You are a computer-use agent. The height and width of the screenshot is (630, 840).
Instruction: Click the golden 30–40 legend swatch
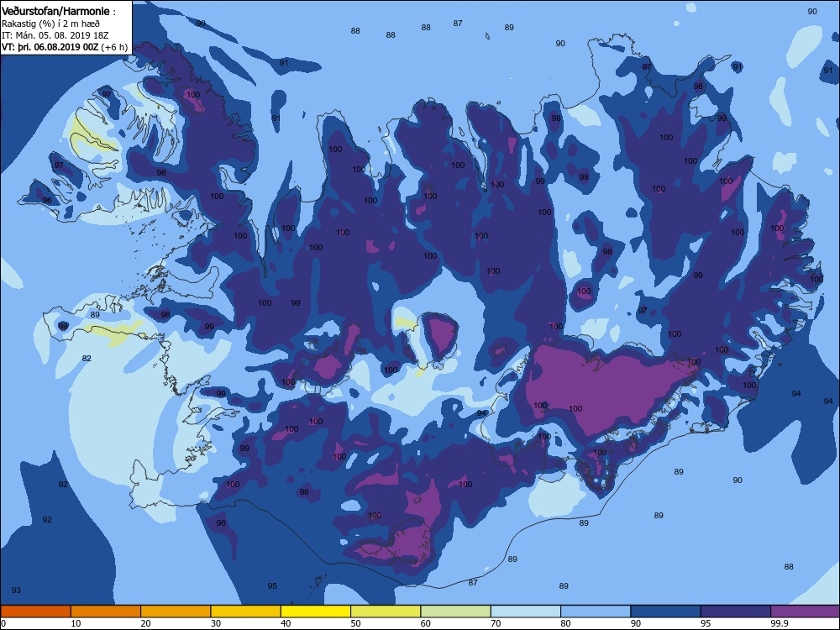[246, 612]
